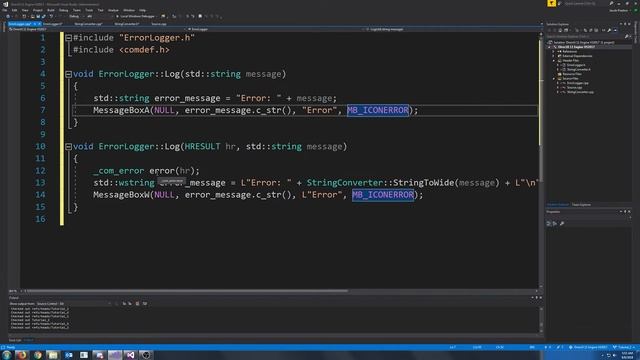This screenshot has height=360, width=640.
Task: Select ErrorLogger.cpp in Solution Explorer
Action: coord(578,83)
